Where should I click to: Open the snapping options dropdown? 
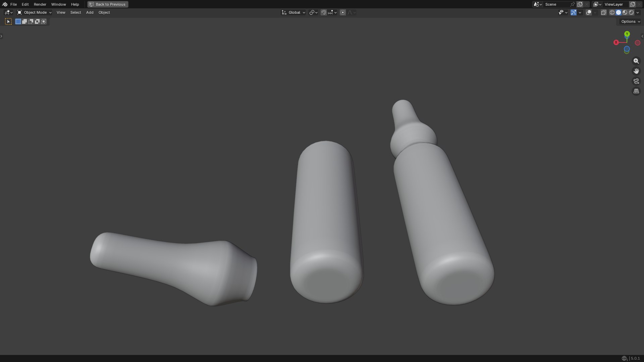click(332, 12)
